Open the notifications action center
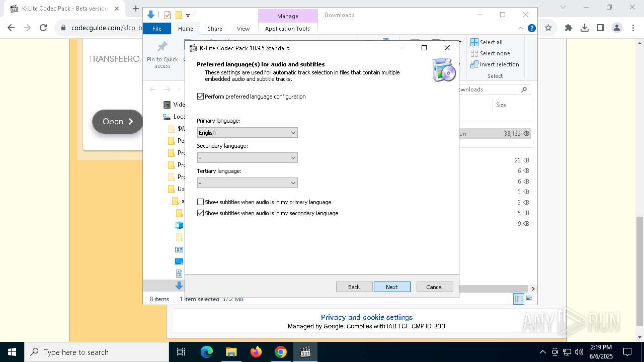This screenshot has height=362, width=644. tap(627, 352)
